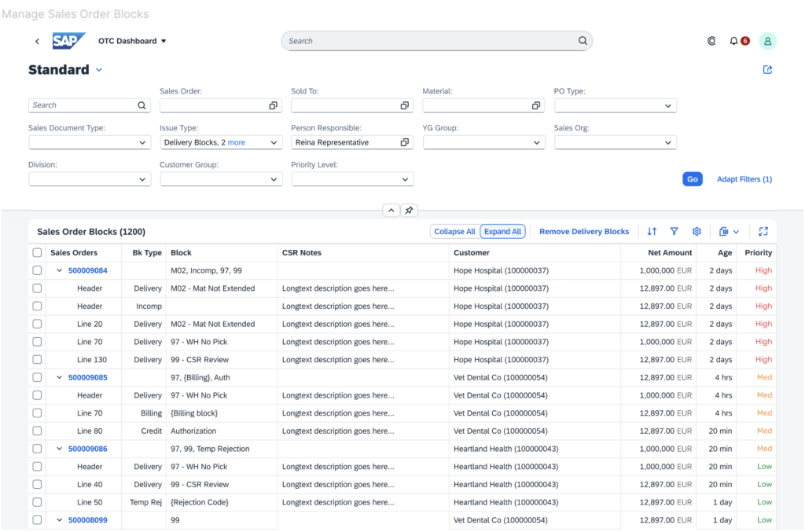Click the filter bar search magnifier

(142, 105)
